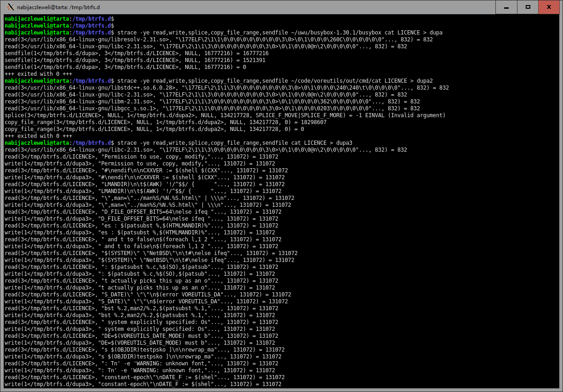
Task: Click the sendfile line returning 0
Action: (x=125, y=67)
